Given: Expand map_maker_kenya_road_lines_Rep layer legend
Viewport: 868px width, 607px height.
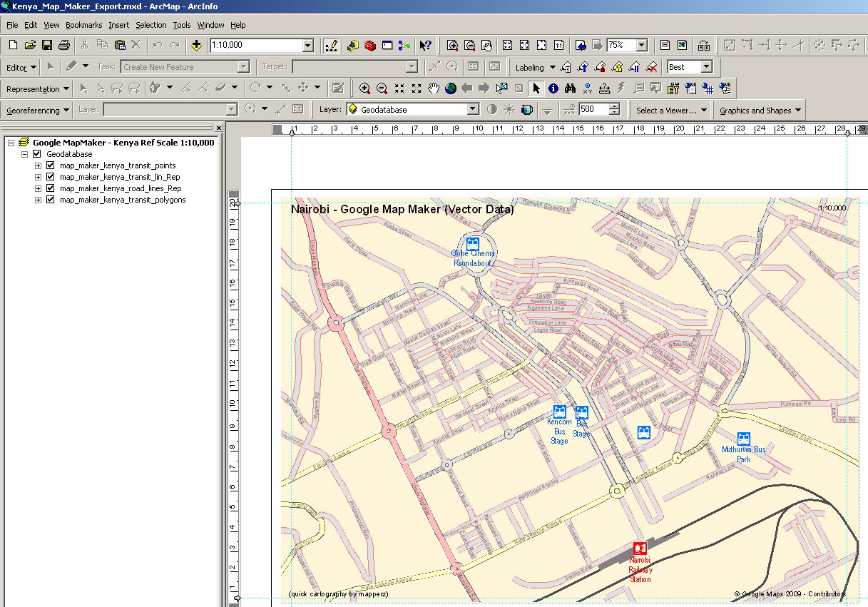Looking at the screenshot, I should coord(38,188).
